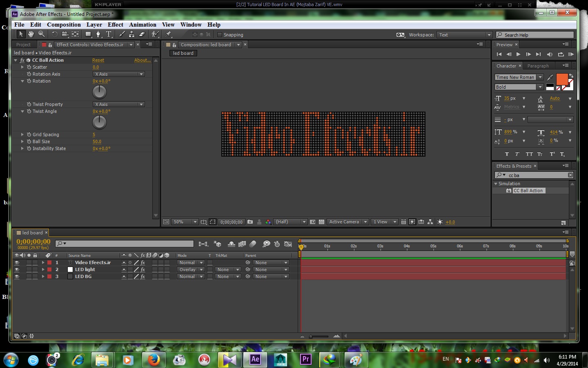Open the Effect menu
The height and width of the screenshot is (368, 588).
[116, 25]
